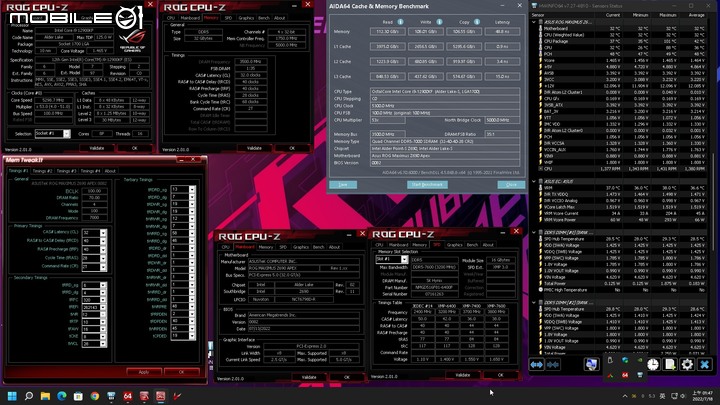
Task: Click OK button in MemTweakIt
Action: 182,372
